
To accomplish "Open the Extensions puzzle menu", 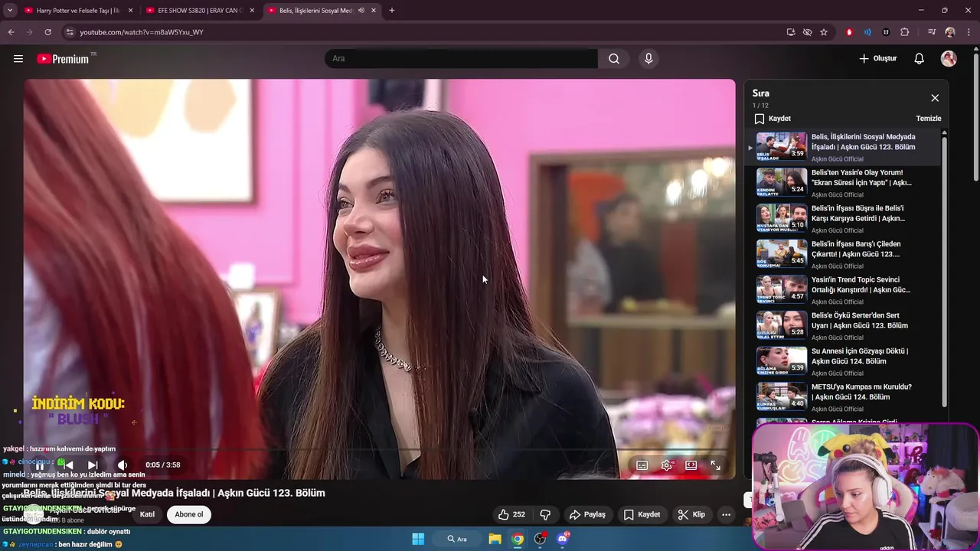I will click(x=905, y=32).
